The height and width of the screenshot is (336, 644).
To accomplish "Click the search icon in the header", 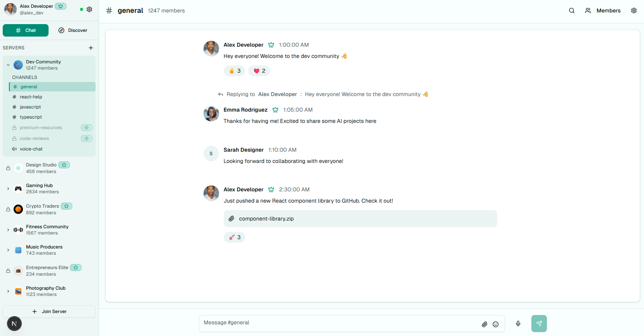I will pos(571,10).
